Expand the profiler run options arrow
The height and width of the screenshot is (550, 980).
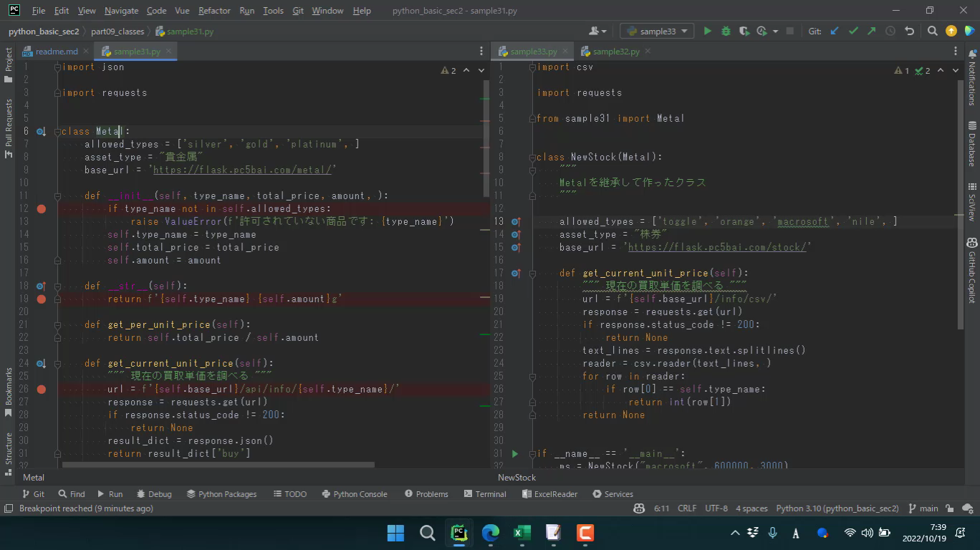775,32
